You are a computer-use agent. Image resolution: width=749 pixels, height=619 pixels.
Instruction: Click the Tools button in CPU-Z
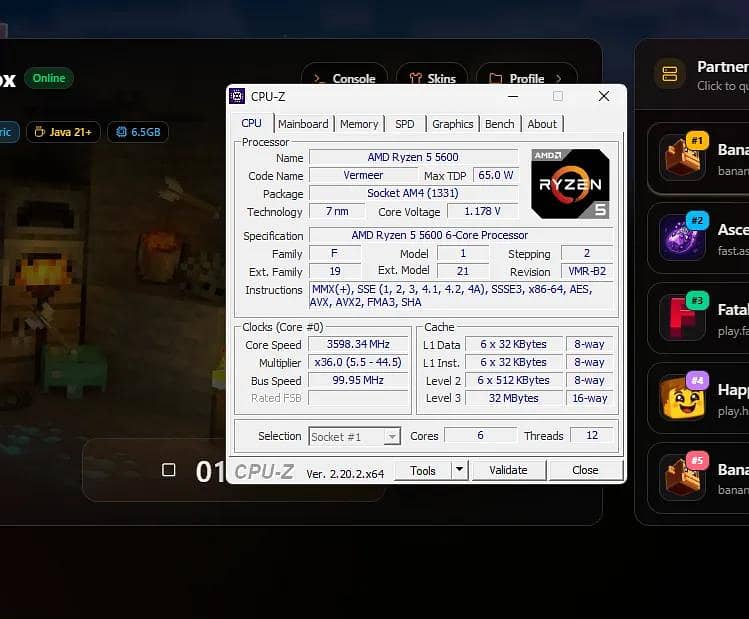tap(423, 470)
